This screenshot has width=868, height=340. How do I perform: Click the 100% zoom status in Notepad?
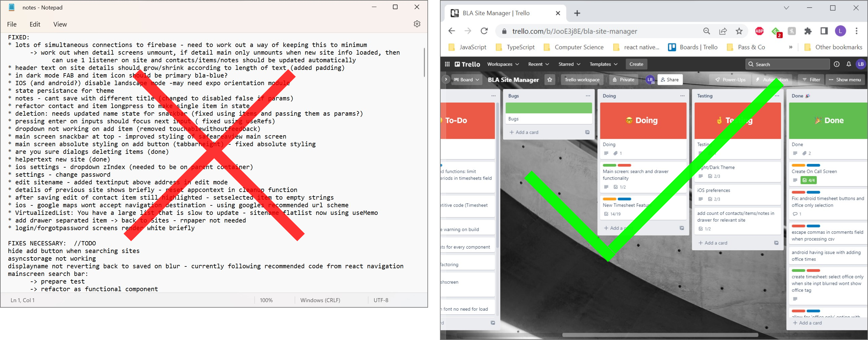point(266,300)
